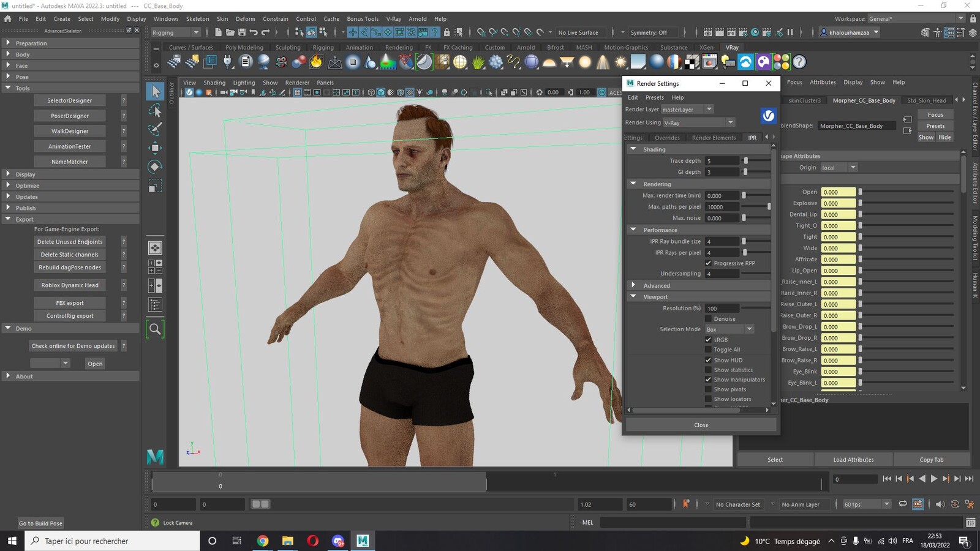This screenshot has height=551, width=980.
Task: Click the Lasso select tool icon
Action: (156, 111)
